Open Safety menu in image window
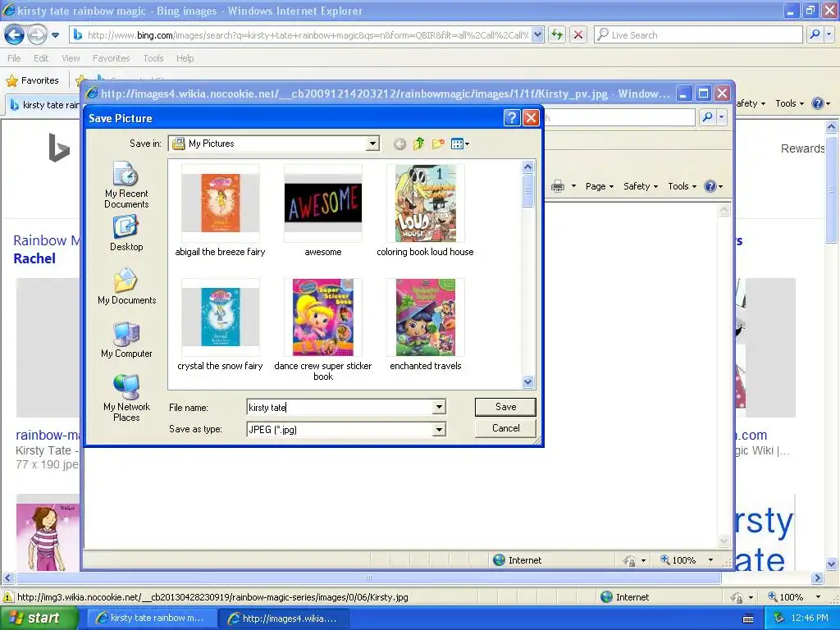Viewport: 840px width, 630px height. (640, 186)
